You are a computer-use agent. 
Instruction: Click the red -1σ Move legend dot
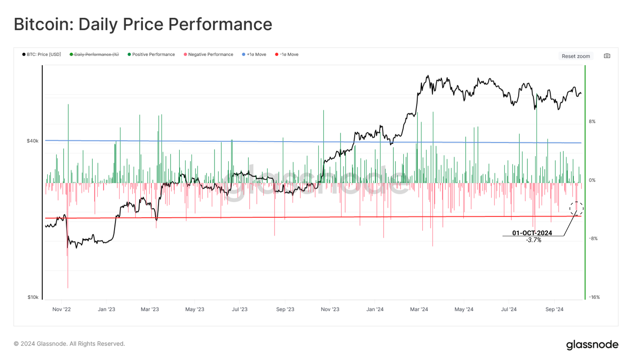coord(276,54)
